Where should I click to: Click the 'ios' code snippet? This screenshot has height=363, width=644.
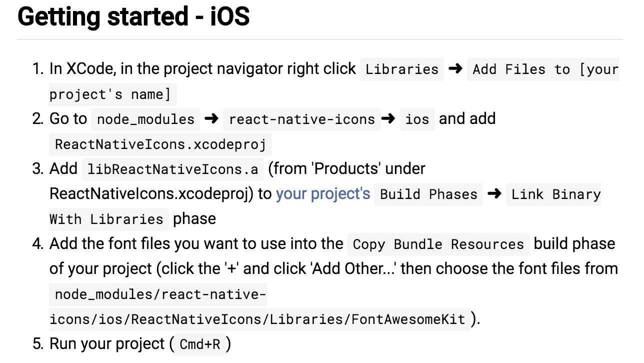[417, 119]
